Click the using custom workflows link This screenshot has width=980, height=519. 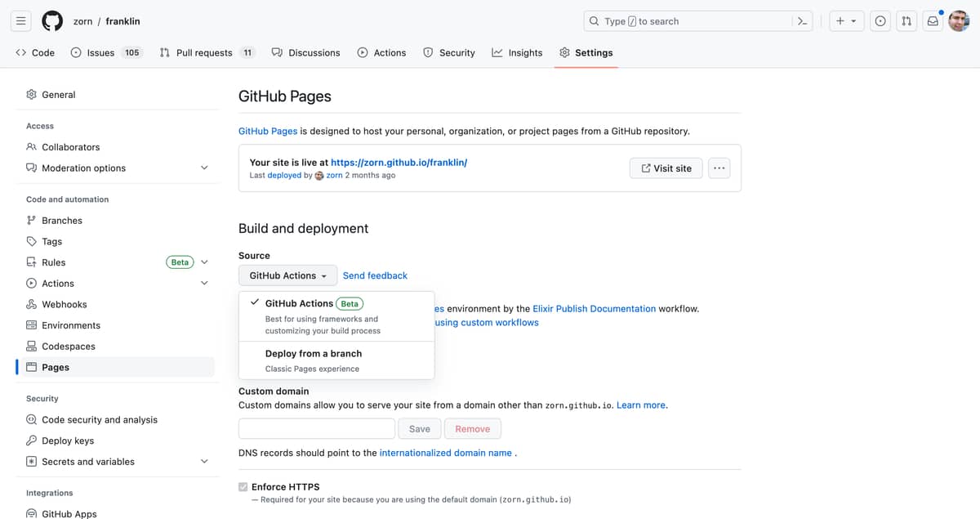[487, 323]
